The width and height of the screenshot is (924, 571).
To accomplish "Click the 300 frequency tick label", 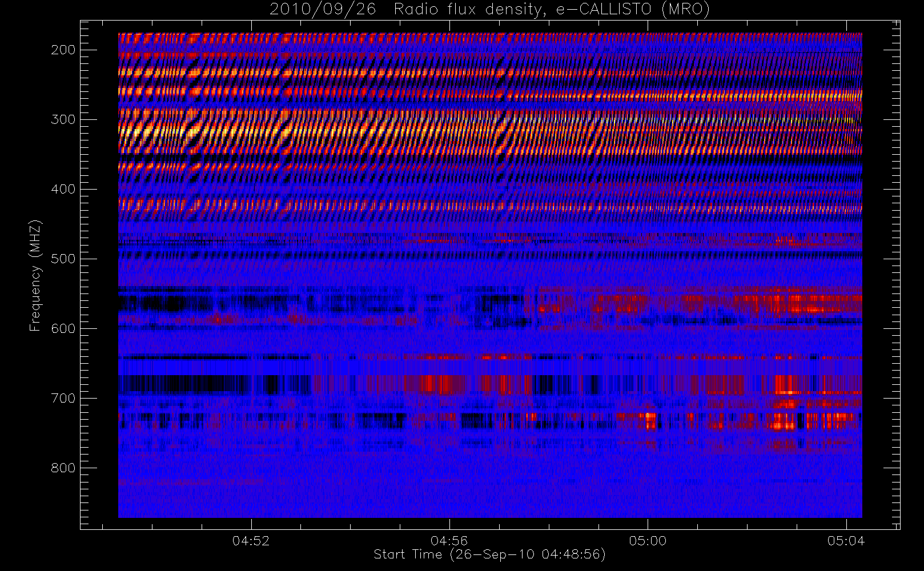I will click(63, 119).
